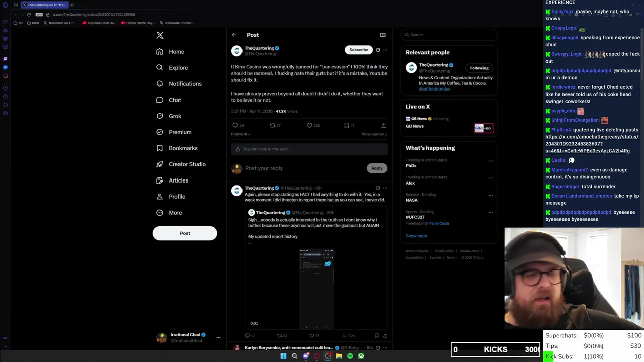The width and height of the screenshot is (644, 362).
Task: Bookmark the main post with 17 bookmarks
Action: [x=346, y=125]
